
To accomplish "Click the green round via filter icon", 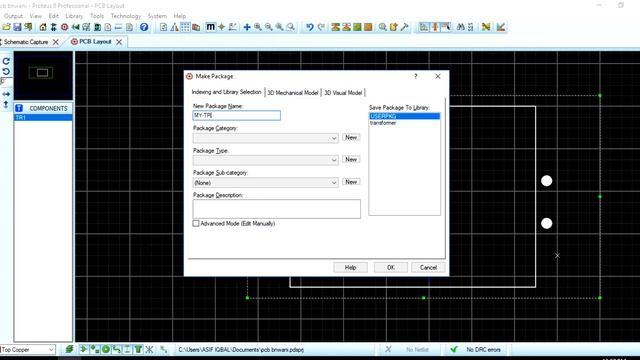I will 106,349.
